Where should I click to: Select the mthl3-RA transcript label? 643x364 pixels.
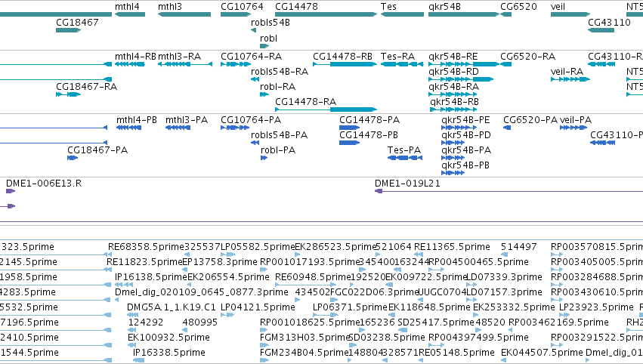pos(179,57)
